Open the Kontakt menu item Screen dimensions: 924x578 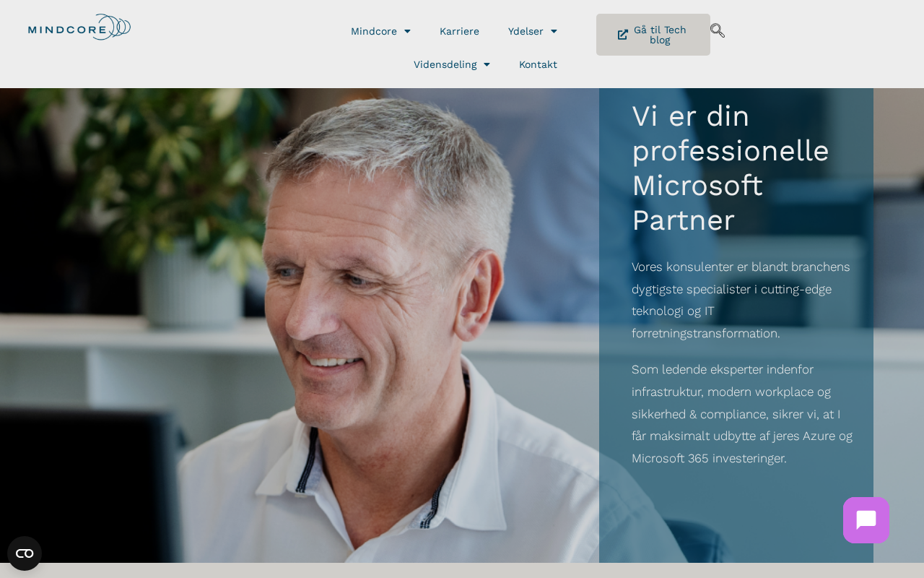[538, 64]
